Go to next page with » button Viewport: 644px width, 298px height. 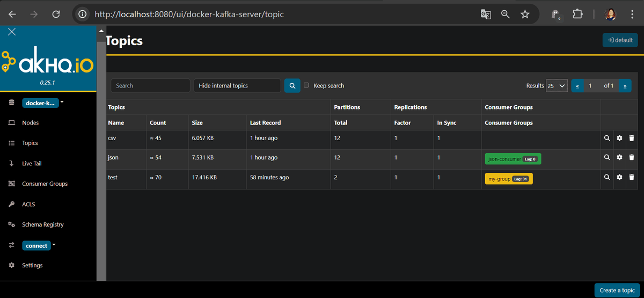tap(625, 85)
